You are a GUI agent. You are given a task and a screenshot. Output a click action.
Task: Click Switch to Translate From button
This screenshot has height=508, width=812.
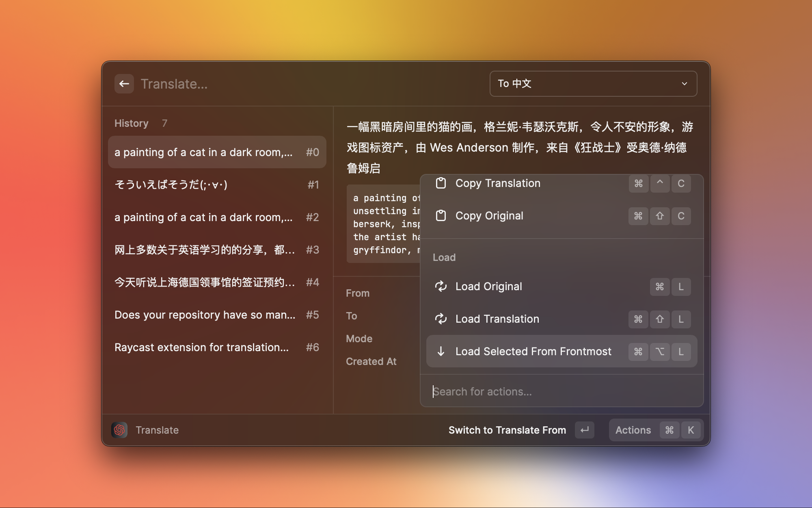(x=507, y=430)
